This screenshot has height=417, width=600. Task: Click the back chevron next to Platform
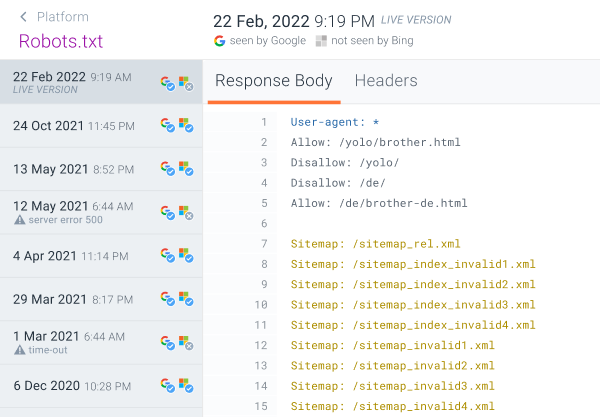pos(23,17)
